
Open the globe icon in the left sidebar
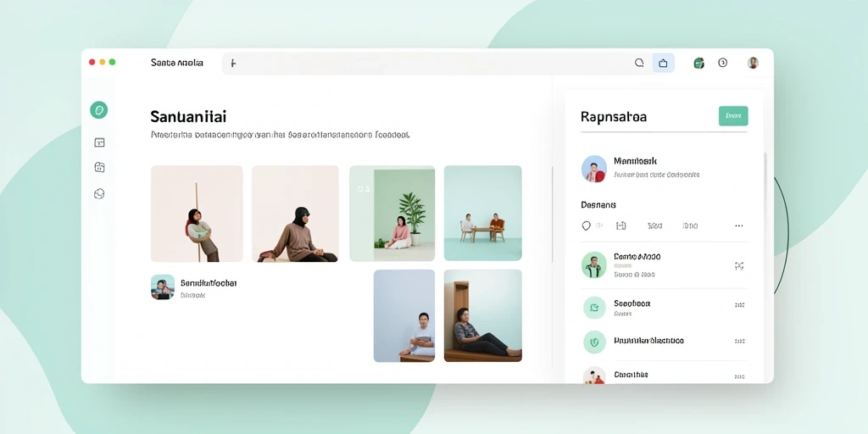click(100, 194)
